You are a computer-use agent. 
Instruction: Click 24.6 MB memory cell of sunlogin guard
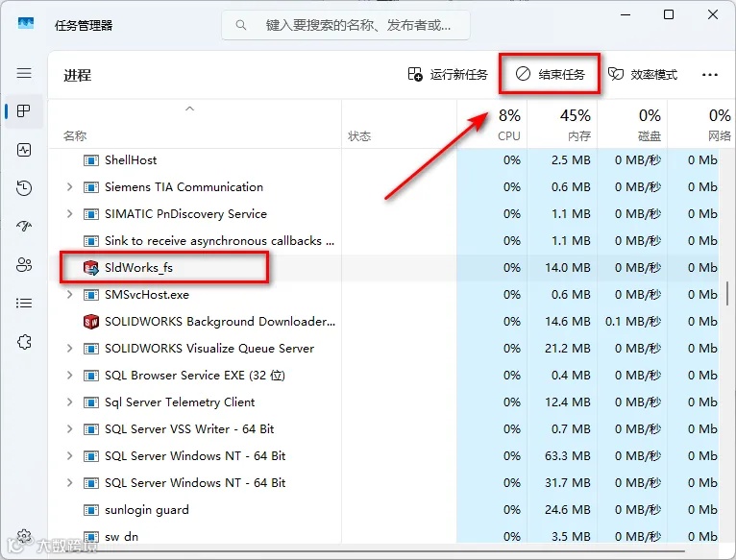[562, 510]
